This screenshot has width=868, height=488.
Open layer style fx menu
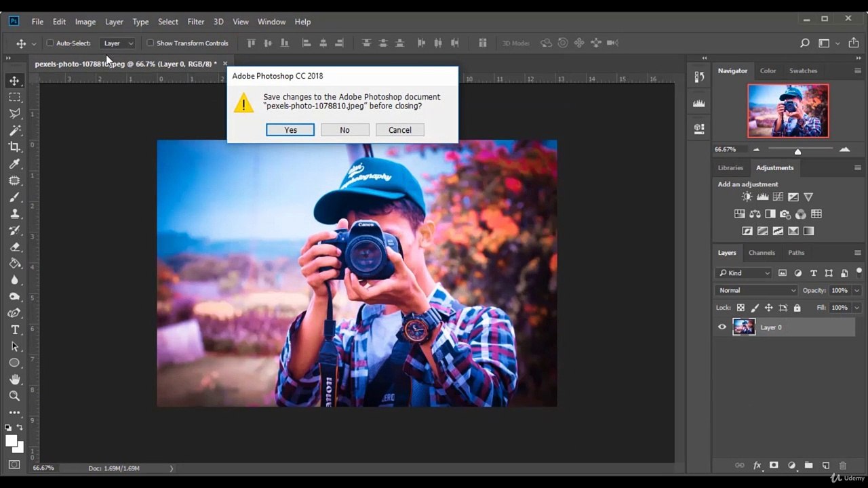[757, 466]
